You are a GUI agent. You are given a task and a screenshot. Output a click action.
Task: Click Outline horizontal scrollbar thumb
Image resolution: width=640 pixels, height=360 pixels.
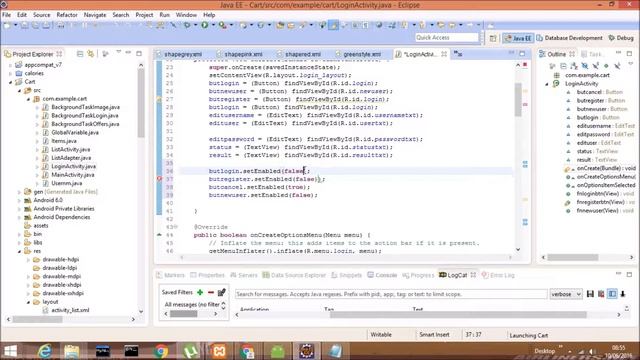[573, 257]
